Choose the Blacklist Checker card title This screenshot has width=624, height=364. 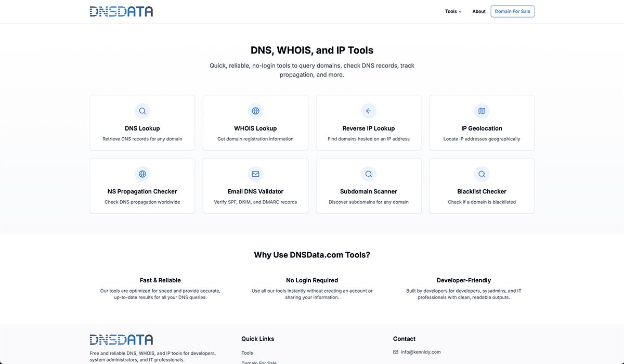pos(482,191)
